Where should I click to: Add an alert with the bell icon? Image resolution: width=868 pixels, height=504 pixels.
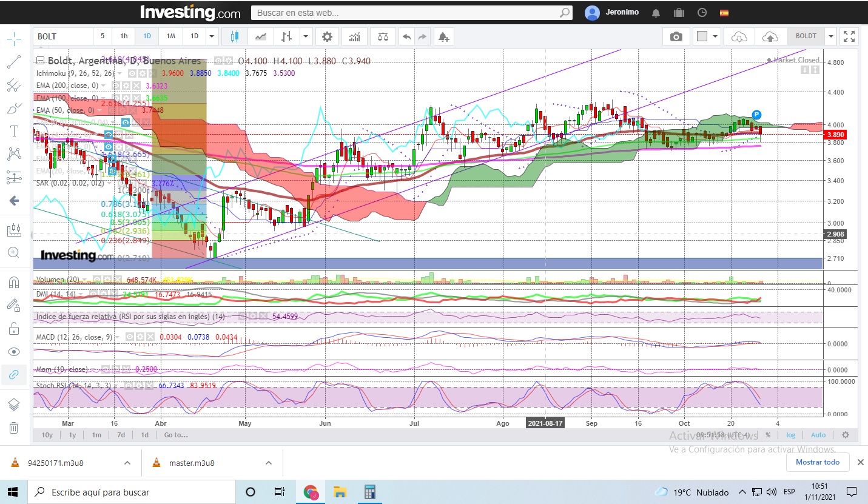443,36
